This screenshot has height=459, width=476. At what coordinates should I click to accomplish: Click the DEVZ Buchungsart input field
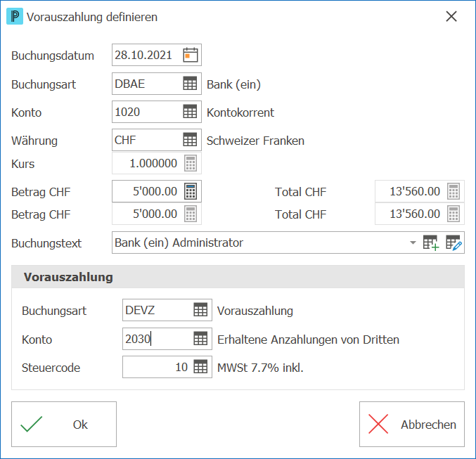167,310
